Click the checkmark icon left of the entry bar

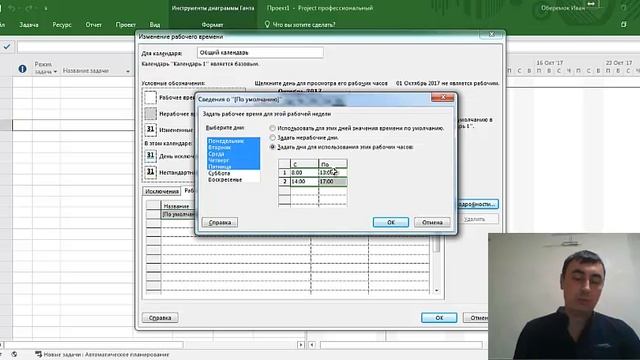pyautogui.click(x=7, y=47)
